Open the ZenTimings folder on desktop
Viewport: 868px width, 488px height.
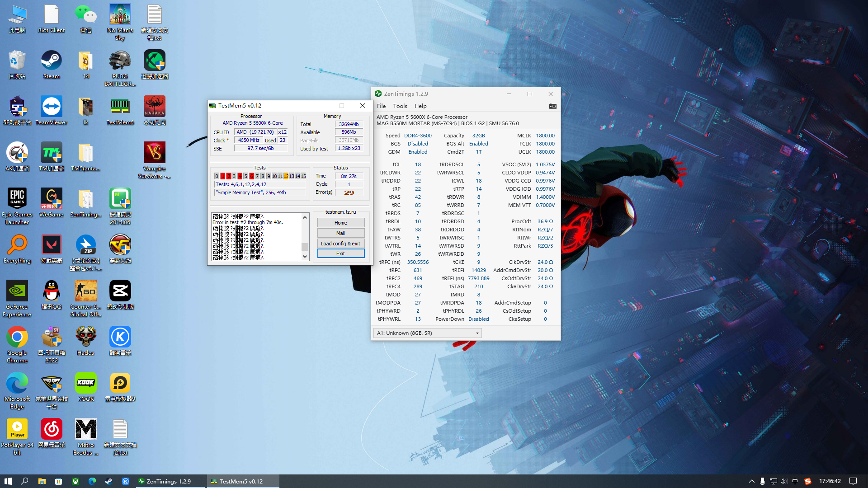(86, 203)
